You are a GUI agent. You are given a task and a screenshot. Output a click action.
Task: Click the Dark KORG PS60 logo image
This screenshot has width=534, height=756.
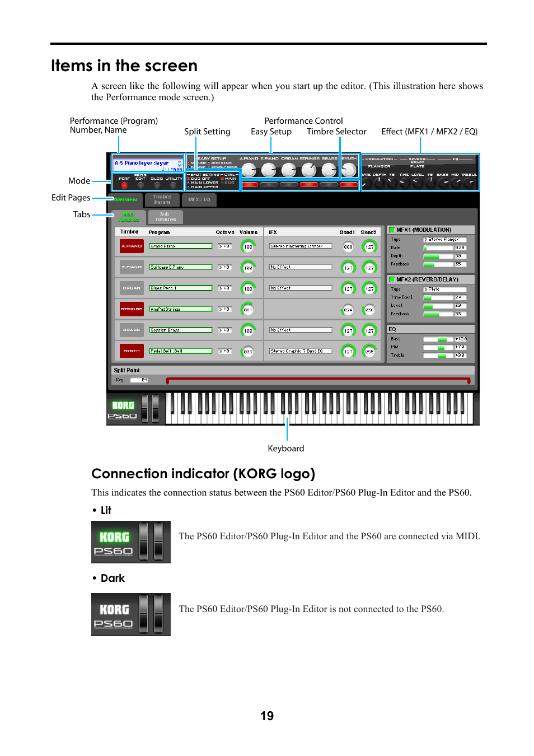131,614
